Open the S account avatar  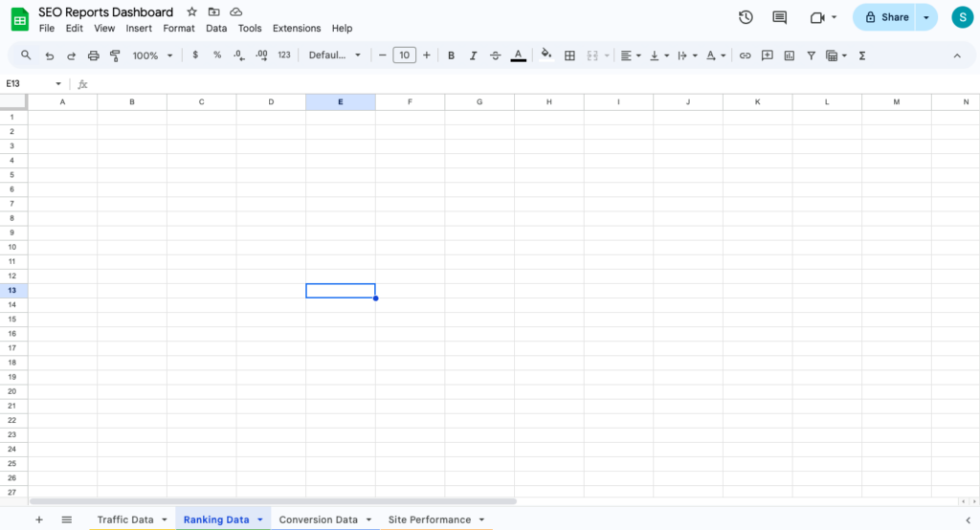point(963,17)
